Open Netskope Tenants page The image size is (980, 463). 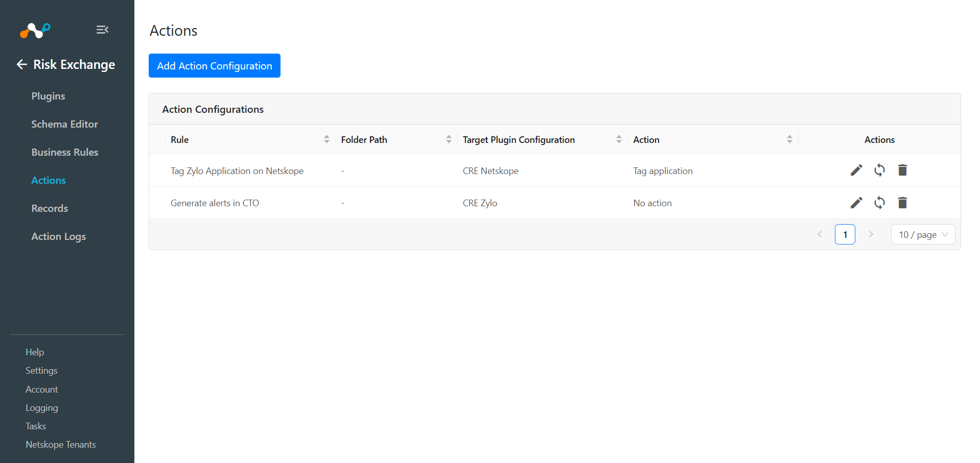[x=61, y=445]
